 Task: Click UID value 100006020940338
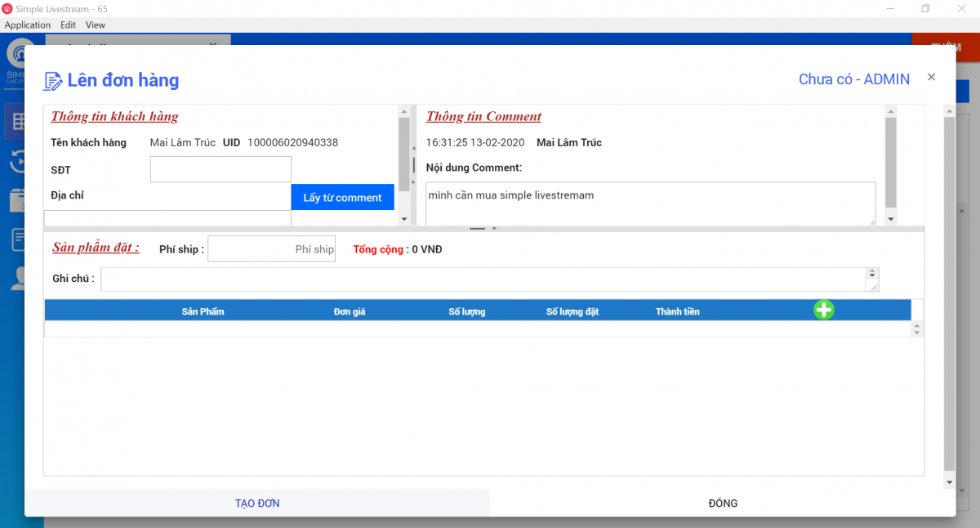click(292, 143)
